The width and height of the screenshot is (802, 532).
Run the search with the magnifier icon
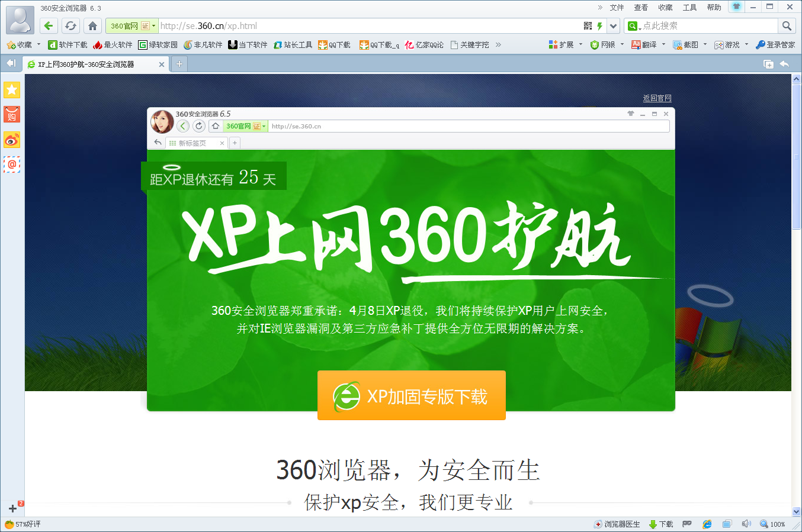787,25
